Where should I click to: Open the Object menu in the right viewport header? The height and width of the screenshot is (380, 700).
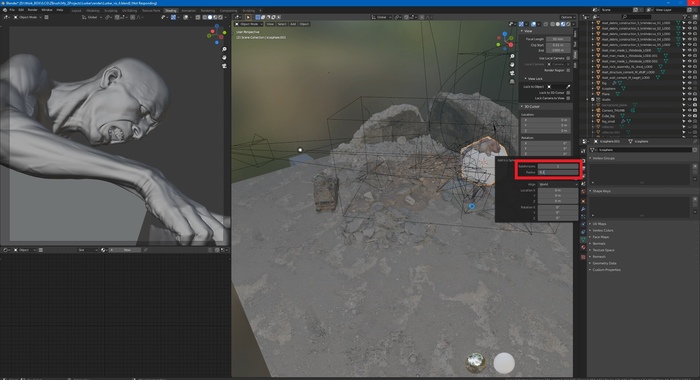click(x=304, y=24)
